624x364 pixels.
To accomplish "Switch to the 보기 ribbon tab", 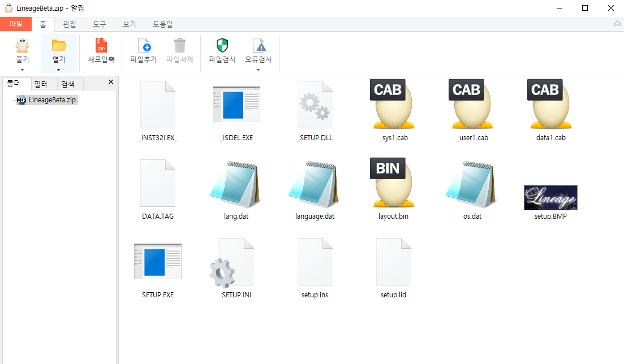I will [130, 24].
